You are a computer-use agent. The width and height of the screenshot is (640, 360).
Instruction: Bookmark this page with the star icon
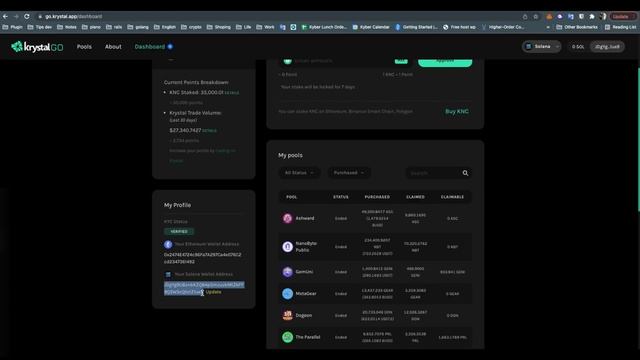click(536, 17)
